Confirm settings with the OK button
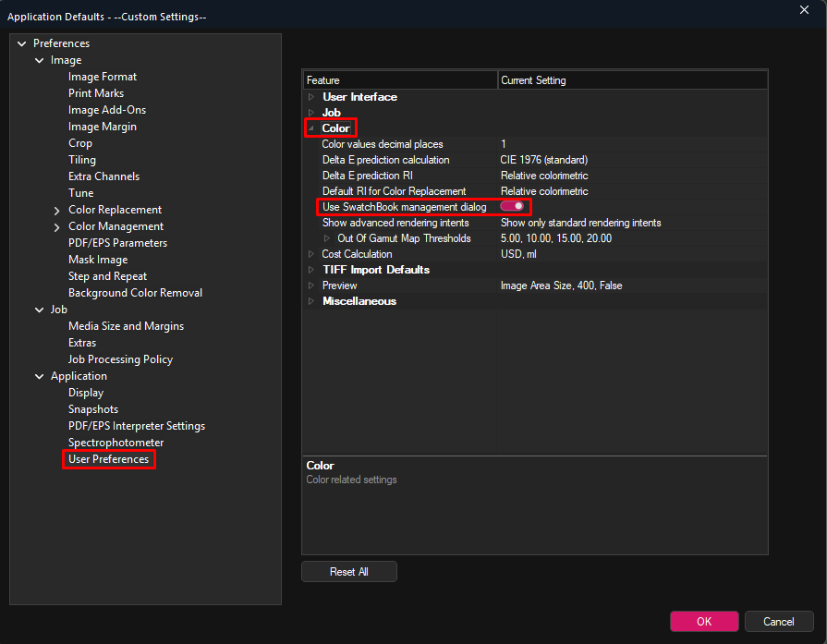The width and height of the screenshot is (827, 644). pyautogui.click(x=704, y=621)
